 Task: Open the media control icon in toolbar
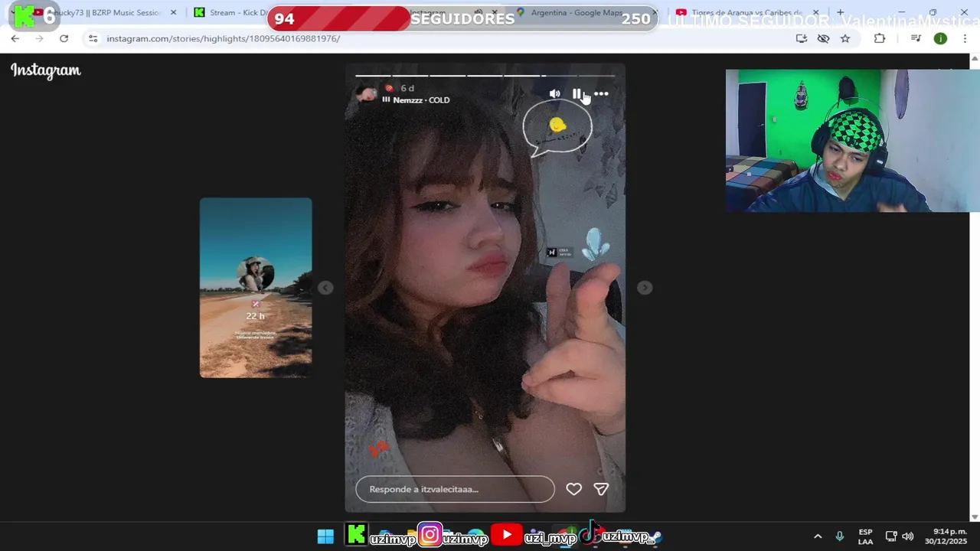916,38
